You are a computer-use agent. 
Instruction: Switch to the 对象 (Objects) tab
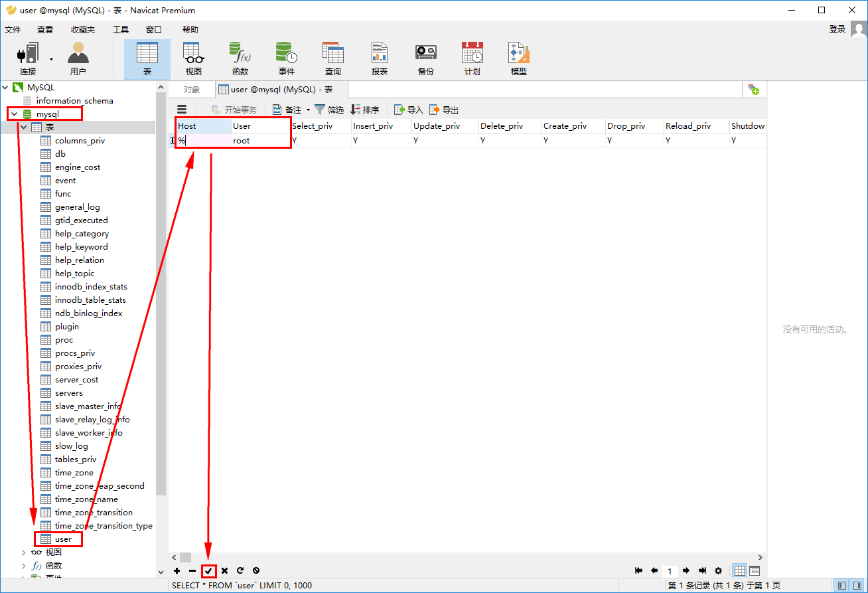[x=192, y=90]
